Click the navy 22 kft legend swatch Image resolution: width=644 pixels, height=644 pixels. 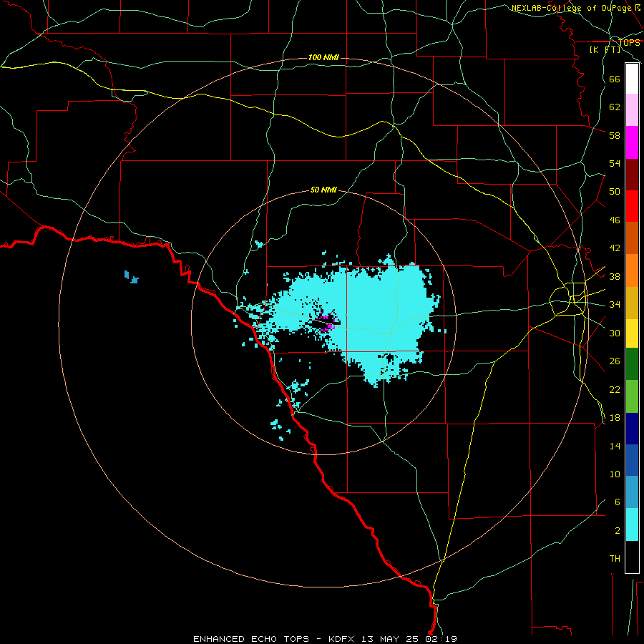point(632,429)
